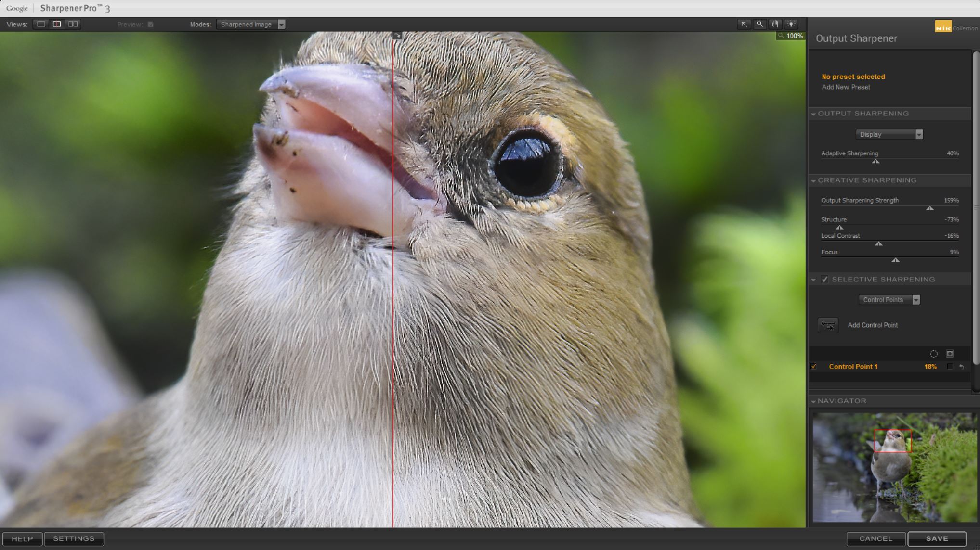Click the Output Sharpener panel title
This screenshot has height=550, width=980.
coord(856,38)
